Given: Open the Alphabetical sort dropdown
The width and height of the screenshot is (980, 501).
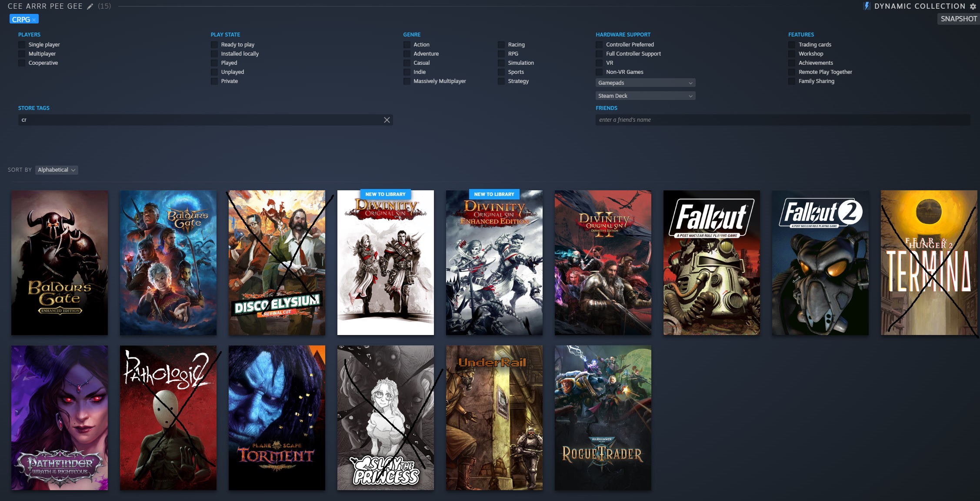Looking at the screenshot, I should pyautogui.click(x=57, y=170).
